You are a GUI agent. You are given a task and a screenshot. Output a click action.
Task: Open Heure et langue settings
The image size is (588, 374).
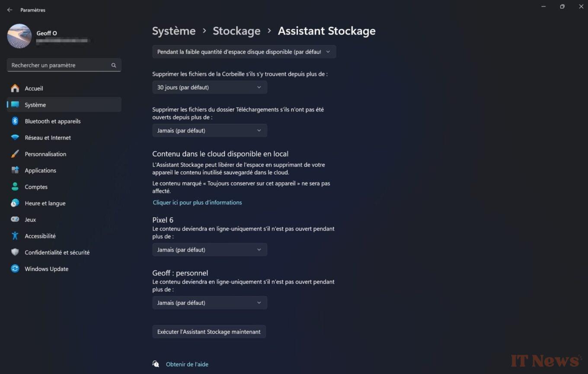pos(45,203)
